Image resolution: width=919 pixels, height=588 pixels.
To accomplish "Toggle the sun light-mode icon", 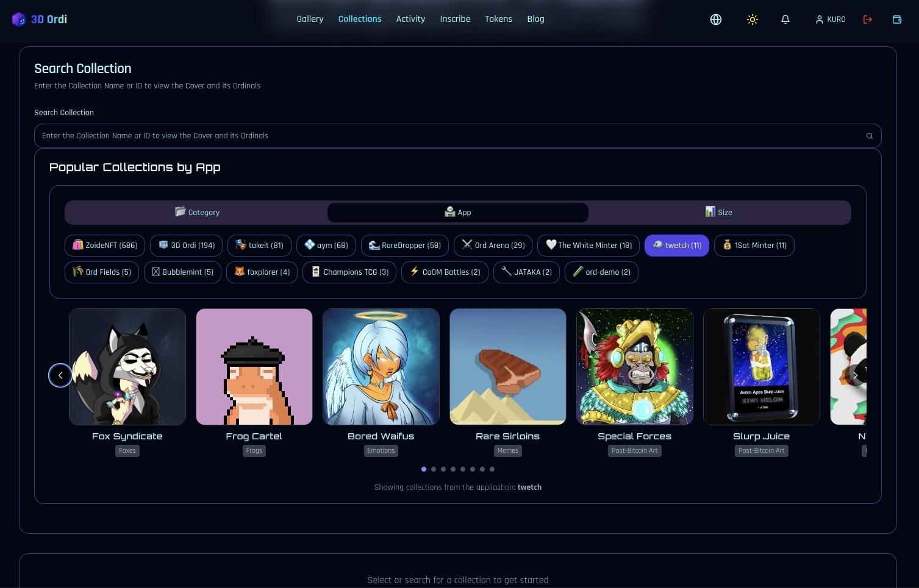I will 753,19.
